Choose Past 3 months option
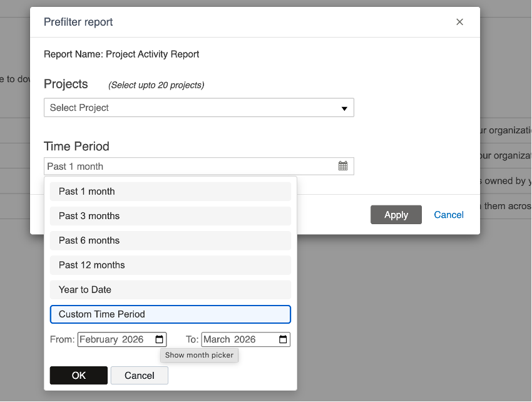 coord(170,216)
